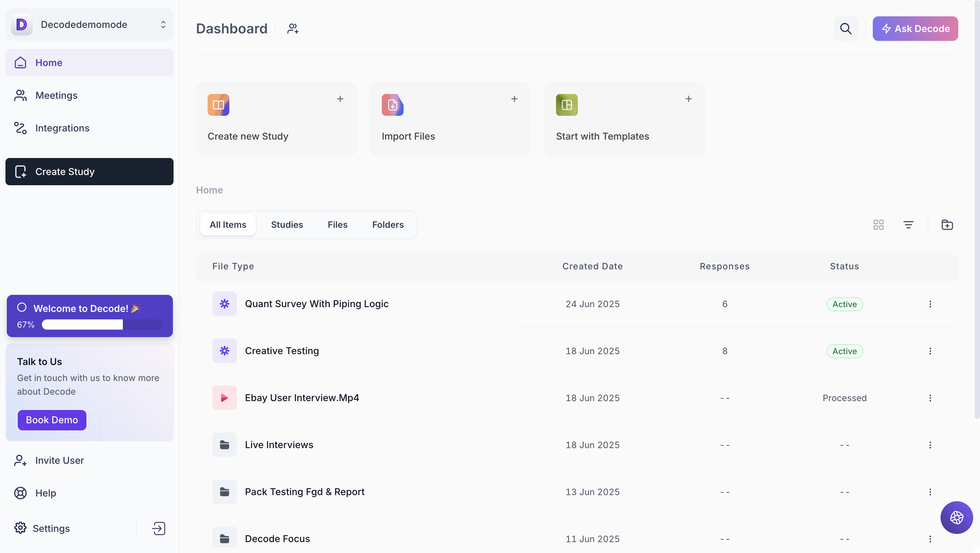Viewport: 980px width, 553px height.
Task: Open the Decodedemomode workspace switcher
Action: point(89,25)
